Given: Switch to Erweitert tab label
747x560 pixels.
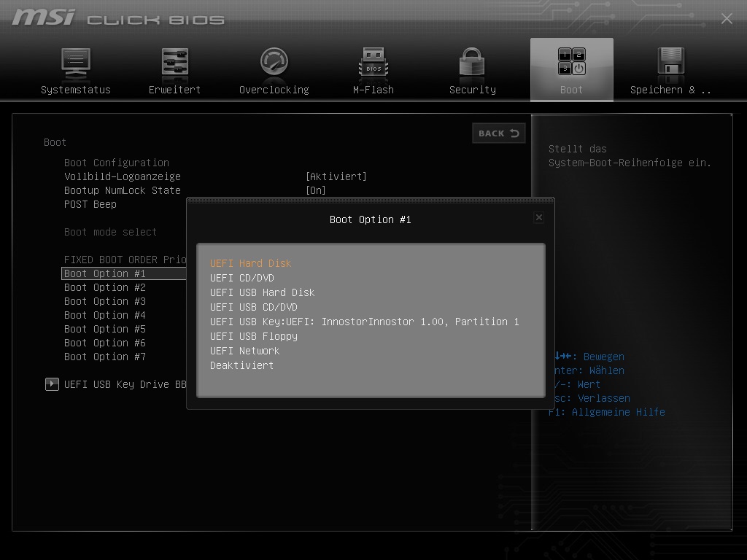Looking at the screenshot, I should click(x=175, y=90).
